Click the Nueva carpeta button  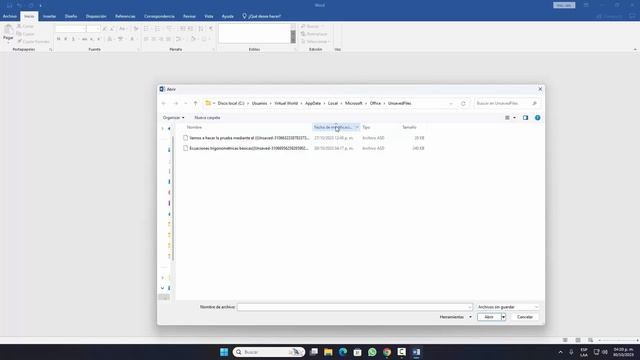tap(207, 118)
